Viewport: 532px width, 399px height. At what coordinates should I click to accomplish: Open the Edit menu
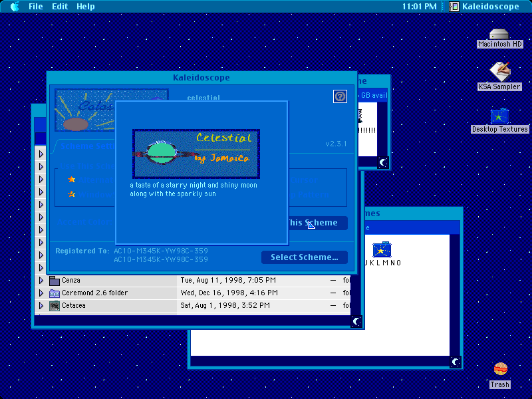60,7
